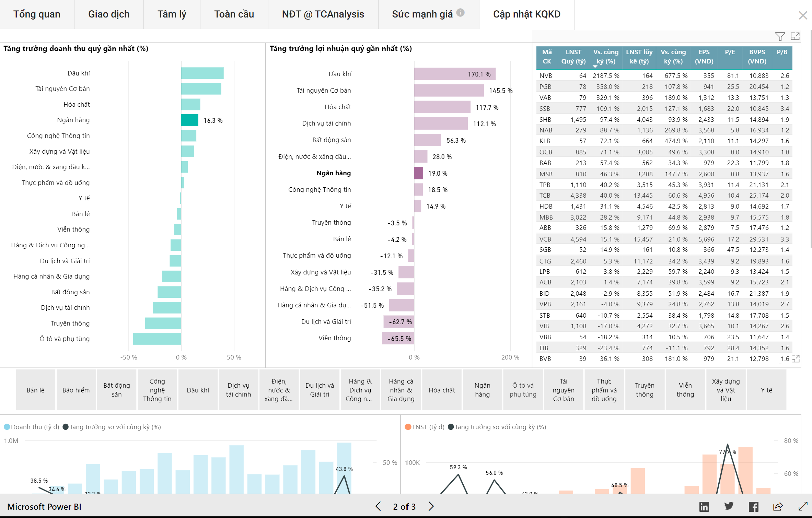
Task: Click the TCB ticker in the table
Action: coord(545,195)
